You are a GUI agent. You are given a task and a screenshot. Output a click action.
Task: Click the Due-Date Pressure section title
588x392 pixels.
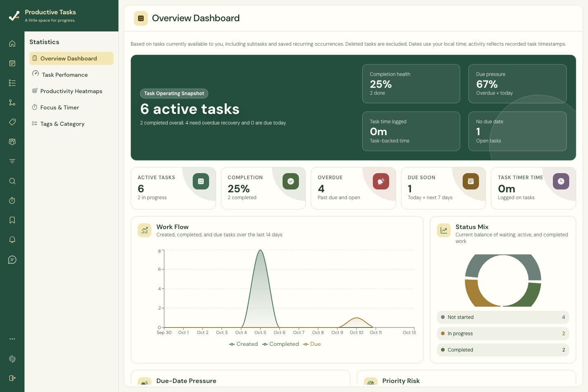pyautogui.click(x=186, y=381)
